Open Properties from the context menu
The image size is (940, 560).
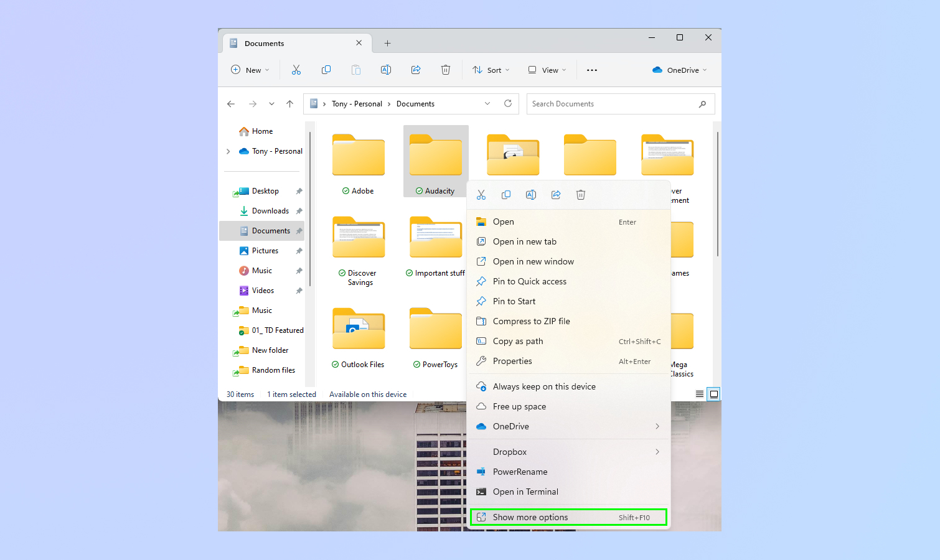pos(569,361)
